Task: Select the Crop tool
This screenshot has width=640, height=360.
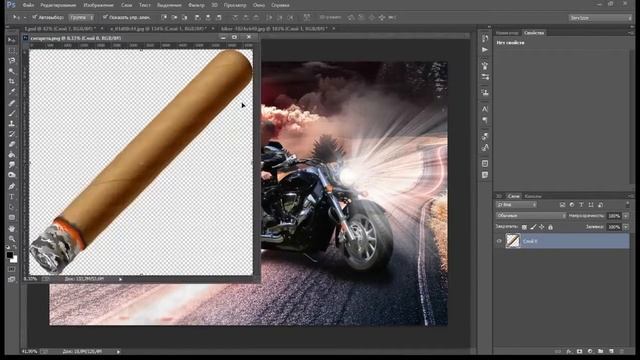Action: 11,81
